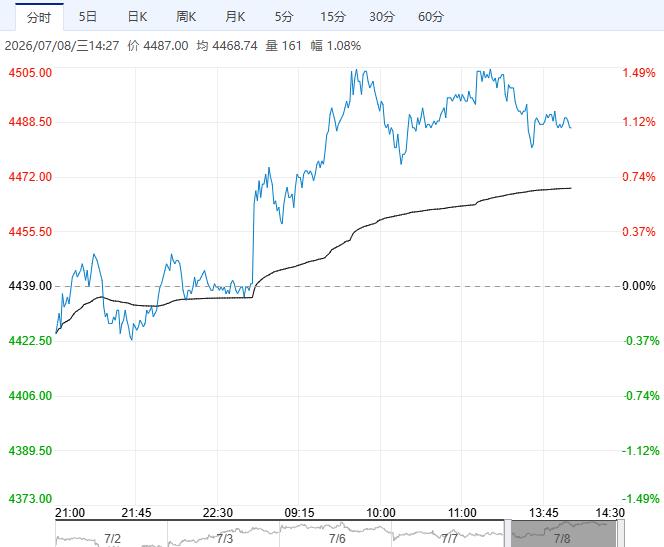Click the end of the blue price line

[570, 127]
